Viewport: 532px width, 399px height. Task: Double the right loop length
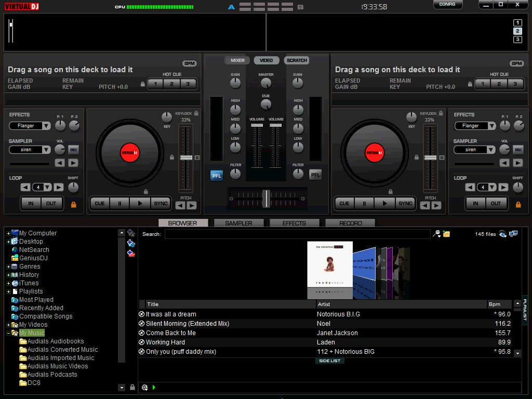(x=503, y=187)
